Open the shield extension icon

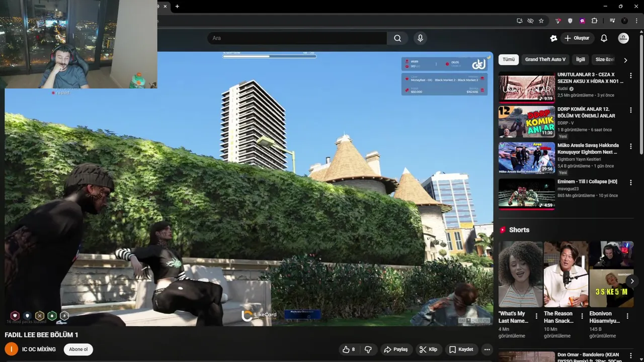point(570,21)
